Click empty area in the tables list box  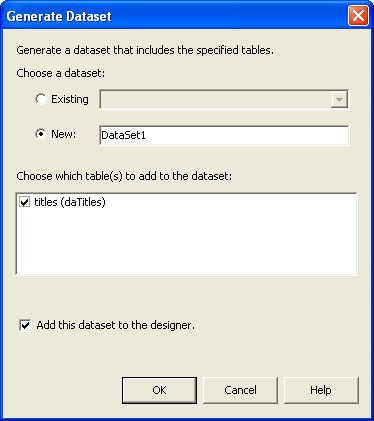187,243
